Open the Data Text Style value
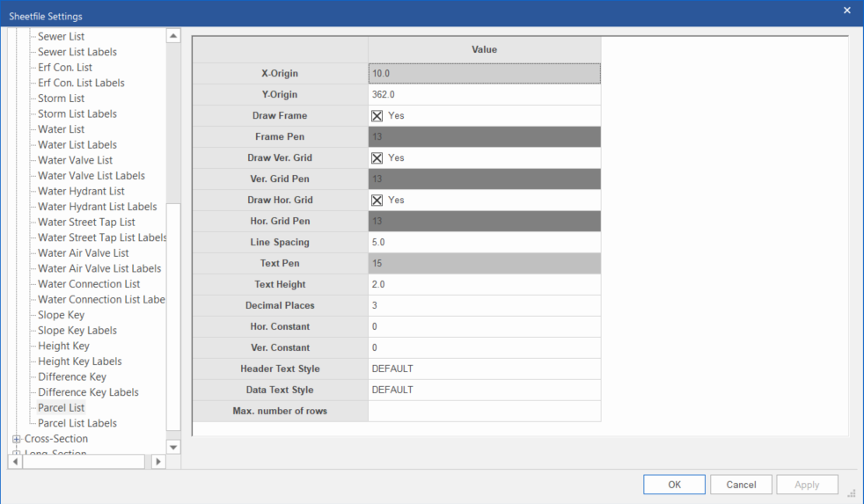The width and height of the screenshot is (864, 504). [484, 390]
